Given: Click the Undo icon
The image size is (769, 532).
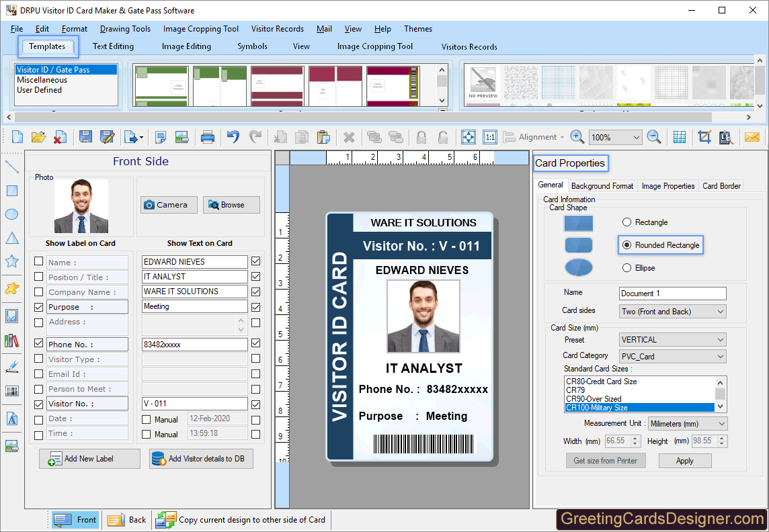Looking at the screenshot, I should point(233,137).
